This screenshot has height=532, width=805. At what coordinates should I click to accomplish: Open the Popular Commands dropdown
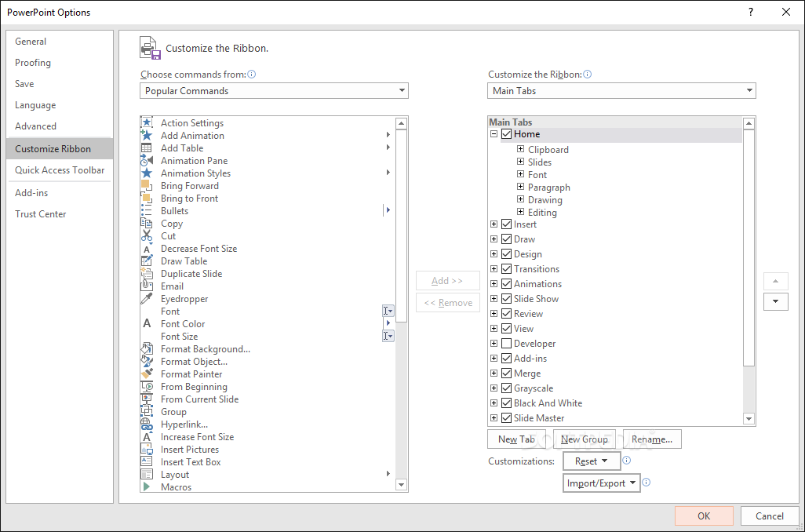point(274,91)
